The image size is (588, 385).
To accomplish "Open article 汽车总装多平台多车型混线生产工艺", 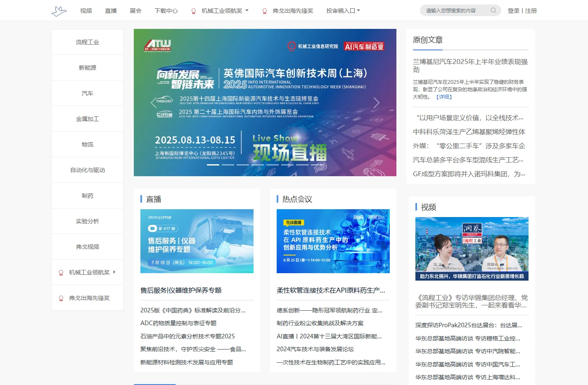I will [468, 160].
